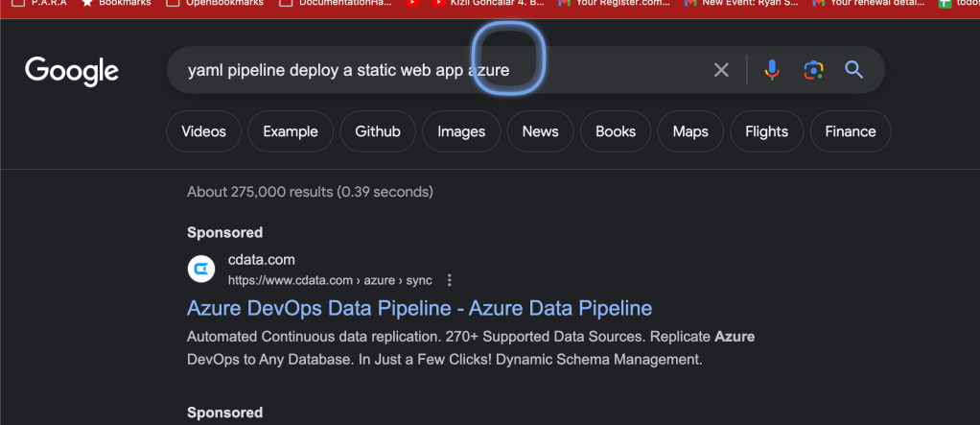980x425 pixels.
Task: Click the Google logo
Action: [x=72, y=71]
